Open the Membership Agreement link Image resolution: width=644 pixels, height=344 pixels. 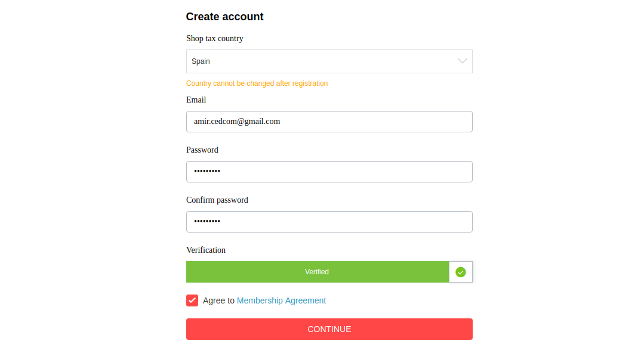tap(281, 300)
